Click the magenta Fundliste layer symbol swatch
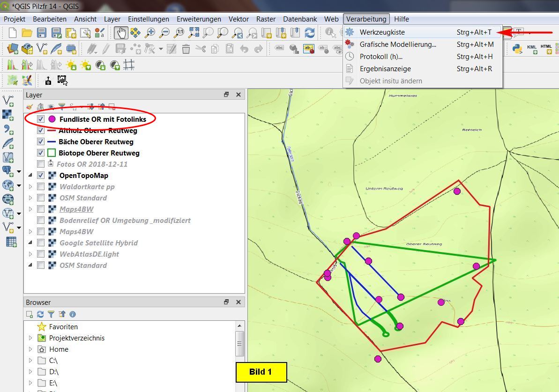The image size is (559, 392). click(x=52, y=119)
